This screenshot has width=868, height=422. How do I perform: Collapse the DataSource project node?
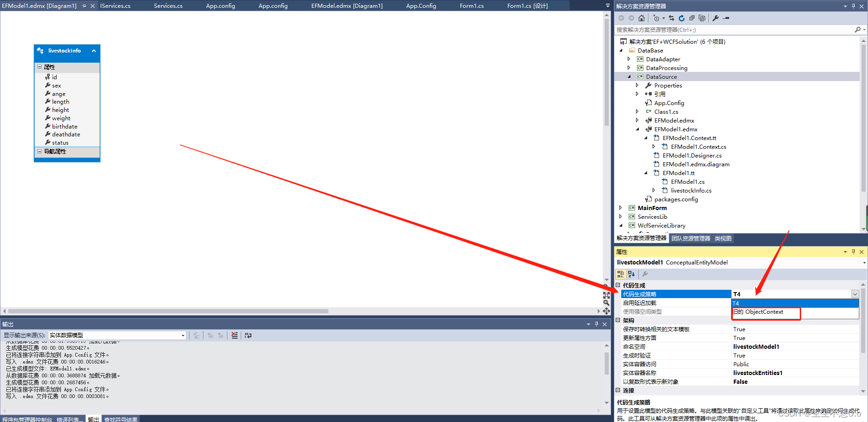tap(629, 76)
